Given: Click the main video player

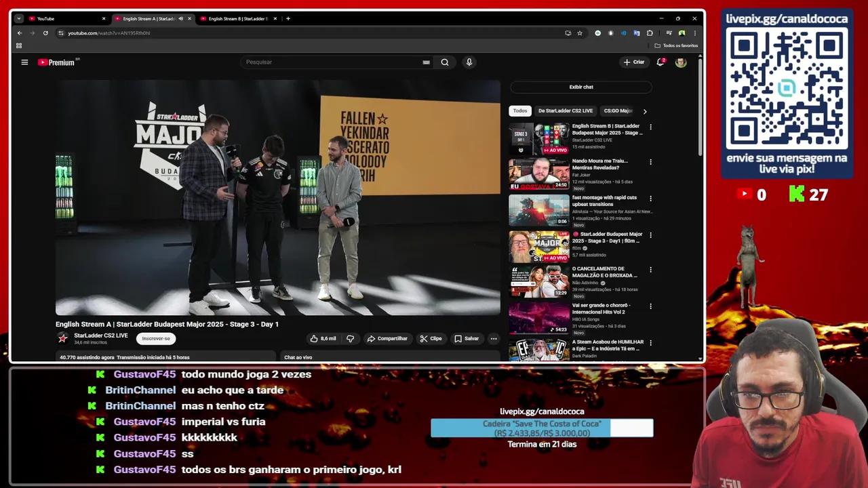Looking at the screenshot, I should 278,197.
